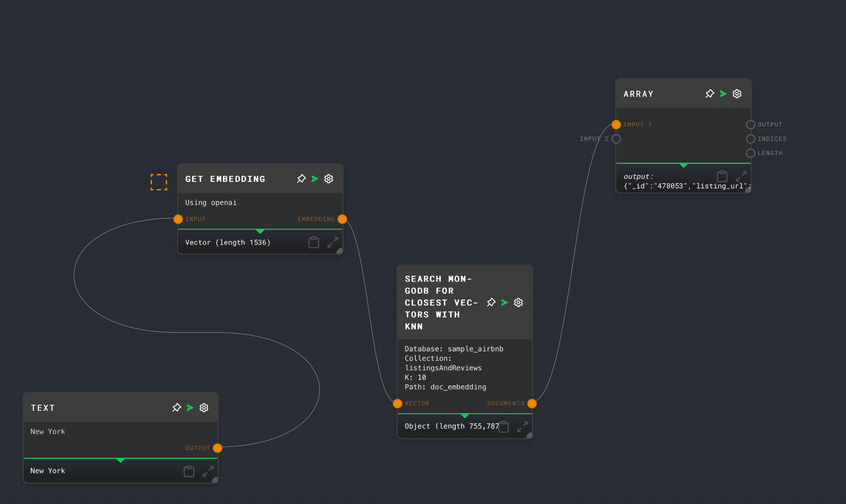The image size is (846, 504).
Task: Collapse the Text node's output panel triangle
Action: pyautogui.click(x=120, y=460)
